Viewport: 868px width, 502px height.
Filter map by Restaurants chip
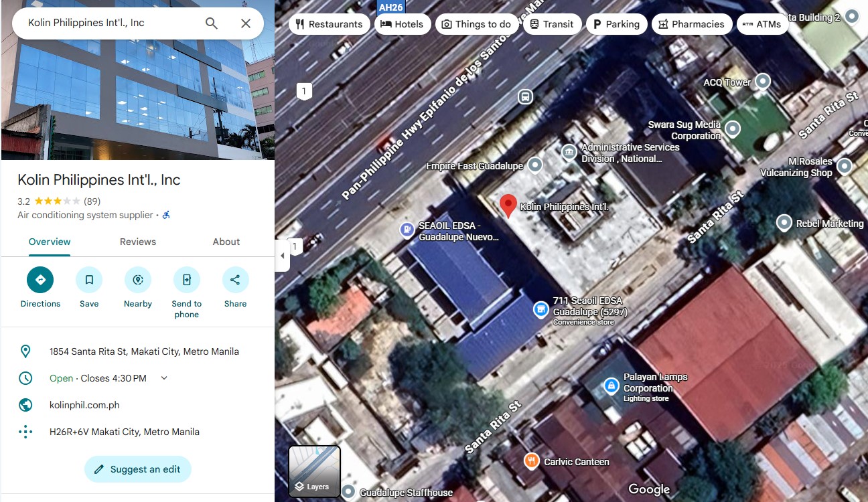coord(328,24)
